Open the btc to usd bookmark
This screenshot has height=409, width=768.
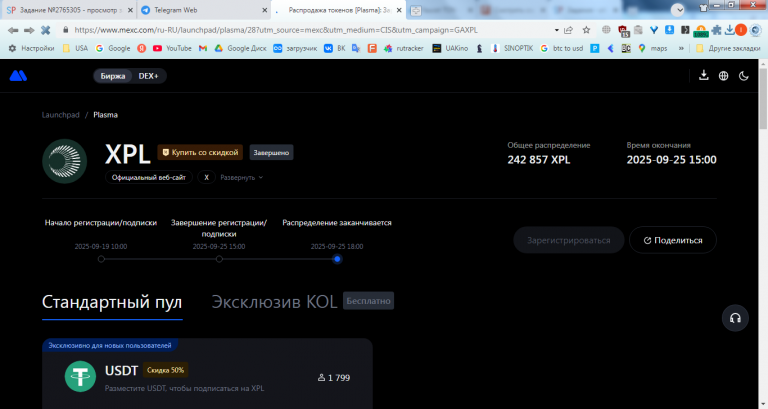click(562, 48)
